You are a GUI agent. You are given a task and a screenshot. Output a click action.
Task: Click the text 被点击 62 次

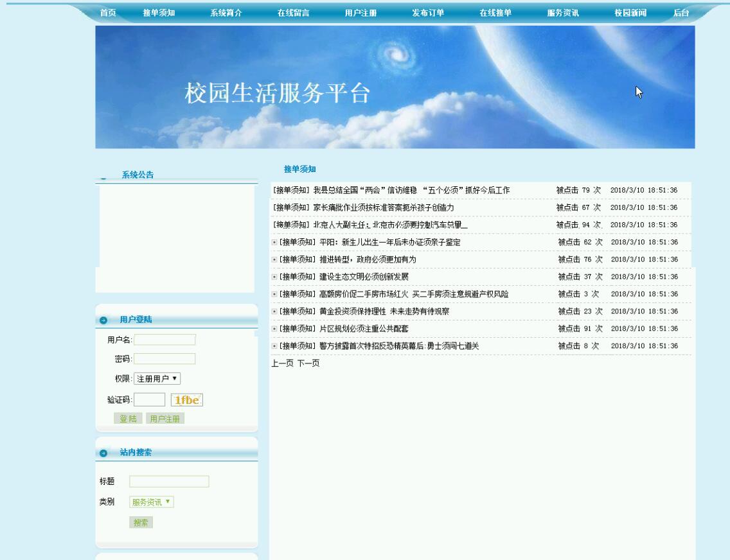[x=580, y=242]
